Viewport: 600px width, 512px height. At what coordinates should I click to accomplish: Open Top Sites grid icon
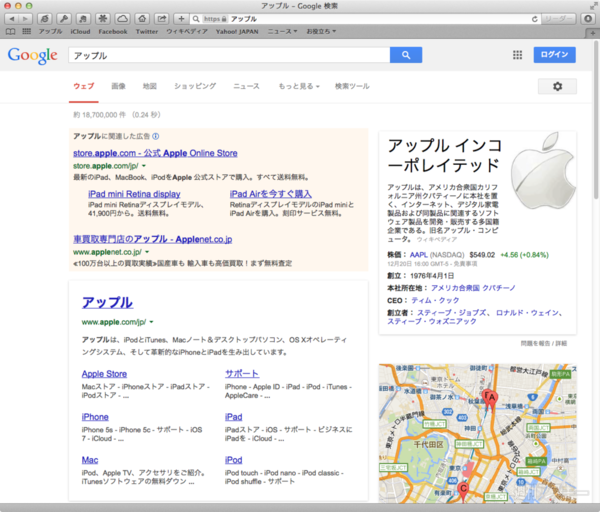coord(27,31)
